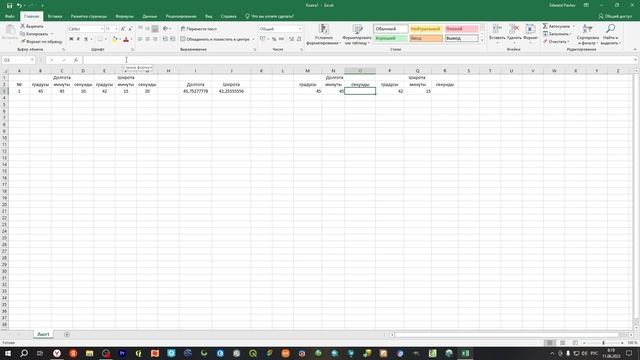This screenshot has width=640, height=360.
Task: Open the Windows Start menu
Action: click(8, 353)
